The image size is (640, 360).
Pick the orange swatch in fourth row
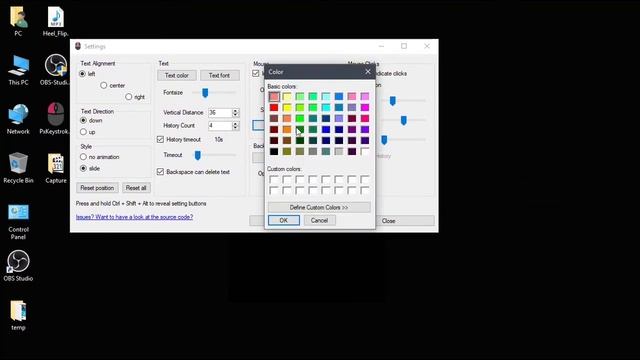click(287, 129)
